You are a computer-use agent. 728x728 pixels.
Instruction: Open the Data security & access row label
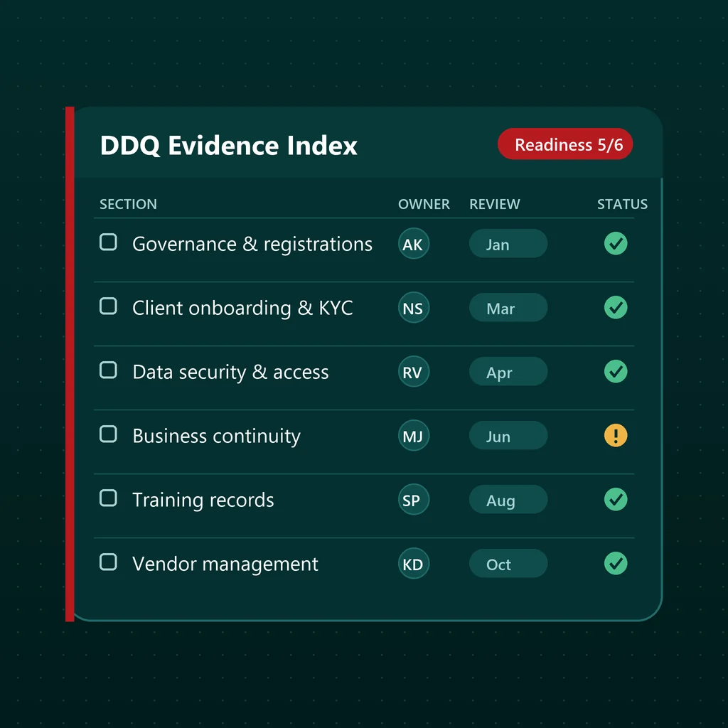pos(230,372)
